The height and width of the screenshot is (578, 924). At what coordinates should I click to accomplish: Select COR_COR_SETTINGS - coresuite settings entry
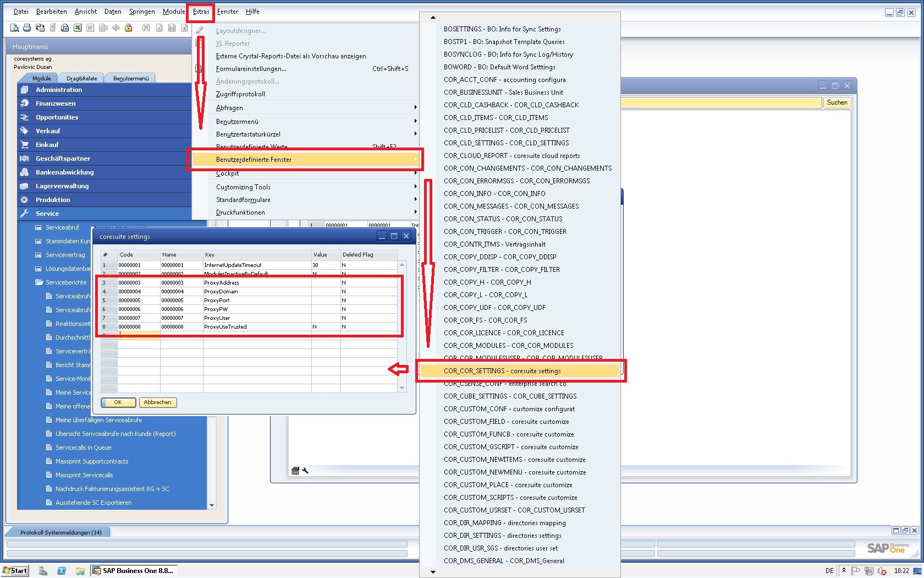coord(502,371)
